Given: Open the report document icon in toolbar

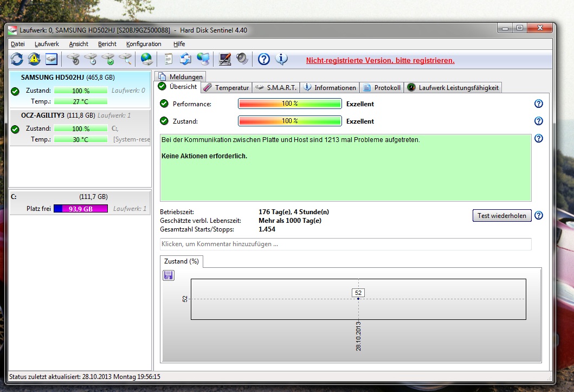Looking at the screenshot, I should (169, 59).
